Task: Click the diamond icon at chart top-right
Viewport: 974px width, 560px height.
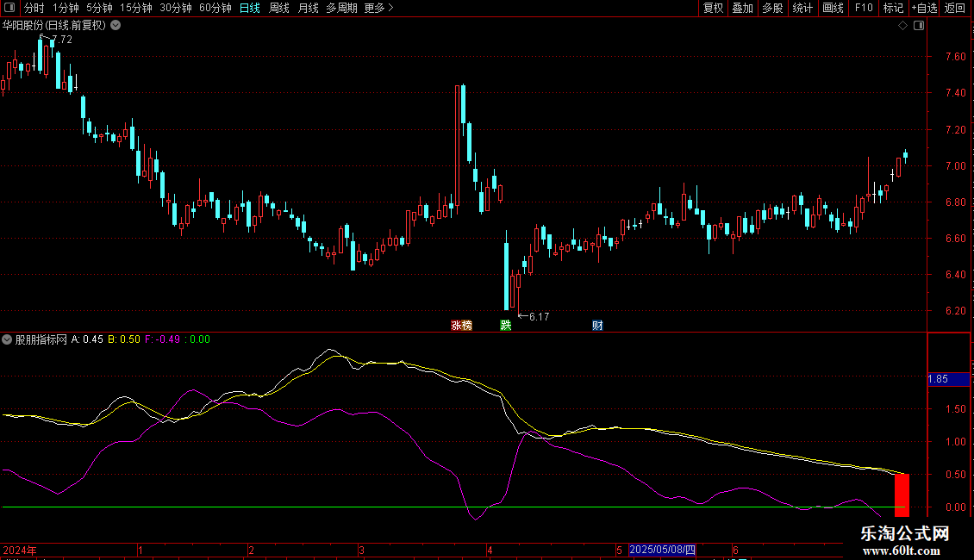Action: 902,26
